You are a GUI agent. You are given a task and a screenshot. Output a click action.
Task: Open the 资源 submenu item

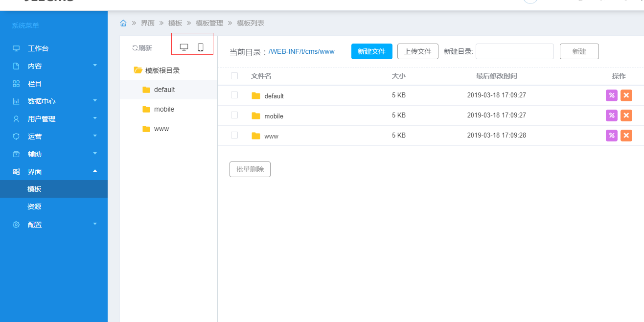click(x=34, y=207)
